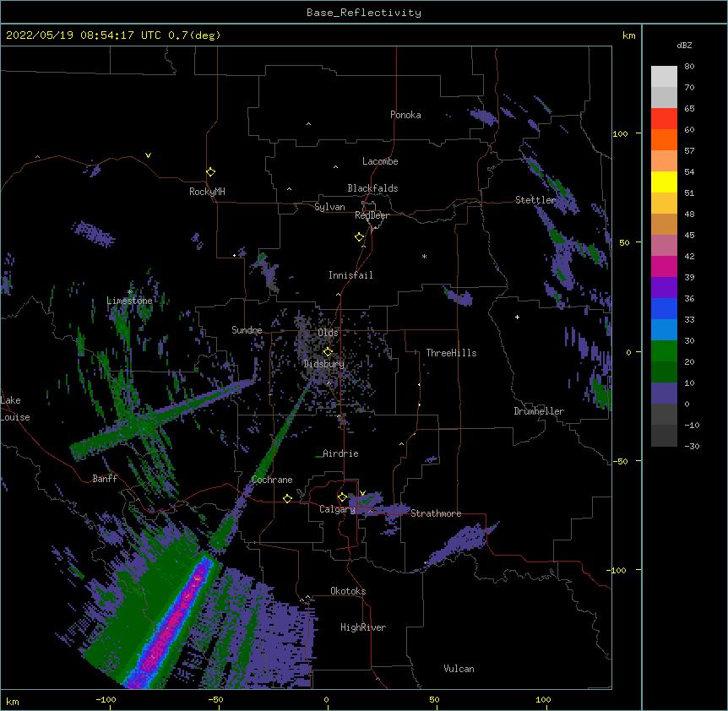Click the Ponoka city label
Viewport: 728px width, 711px height.
[405, 115]
